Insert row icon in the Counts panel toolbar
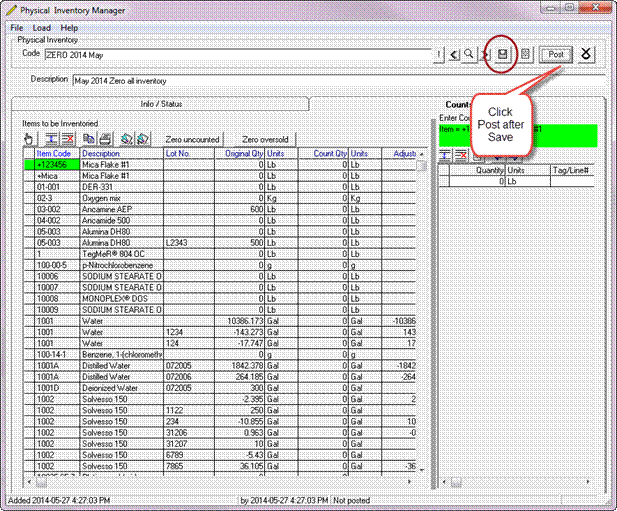The width and height of the screenshot is (617, 511). [x=445, y=155]
